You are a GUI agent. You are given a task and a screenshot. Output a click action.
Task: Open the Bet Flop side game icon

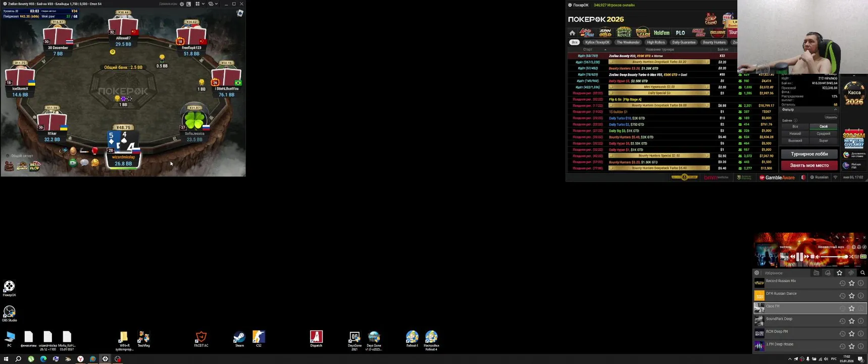[34, 166]
